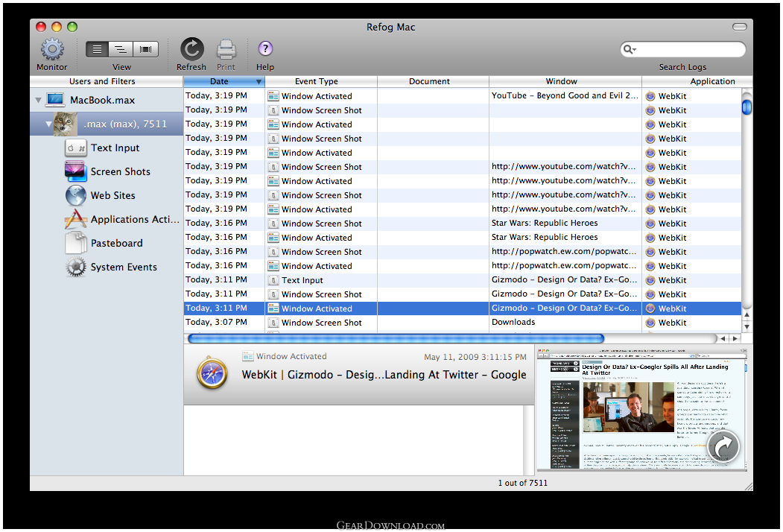The height and width of the screenshot is (532, 783).
Task: Collapse the .max (max), 7511 user node
Action: point(48,124)
